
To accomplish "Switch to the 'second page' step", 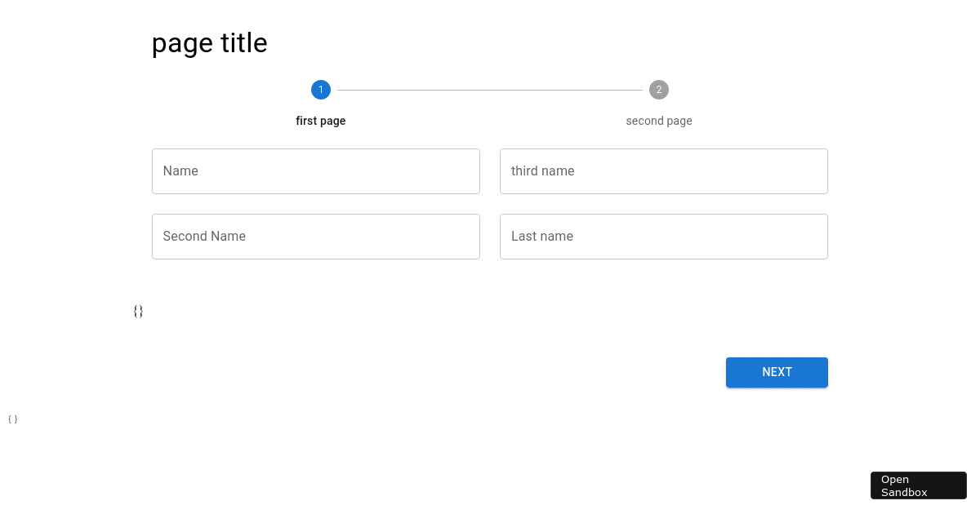I will tap(659, 121).
